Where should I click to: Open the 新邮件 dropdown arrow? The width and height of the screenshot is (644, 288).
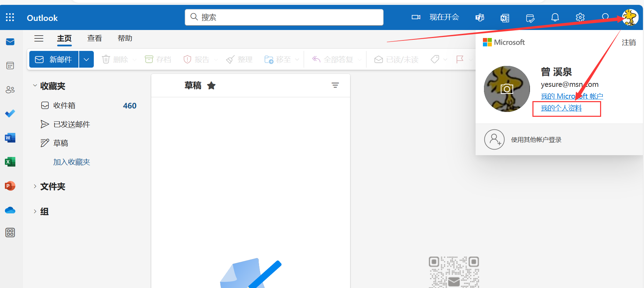click(86, 59)
